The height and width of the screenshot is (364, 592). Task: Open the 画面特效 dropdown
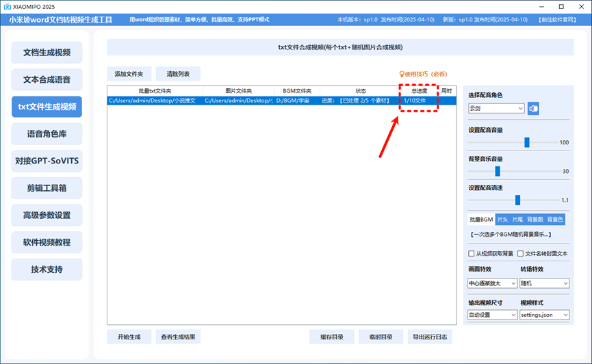tap(492, 283)
